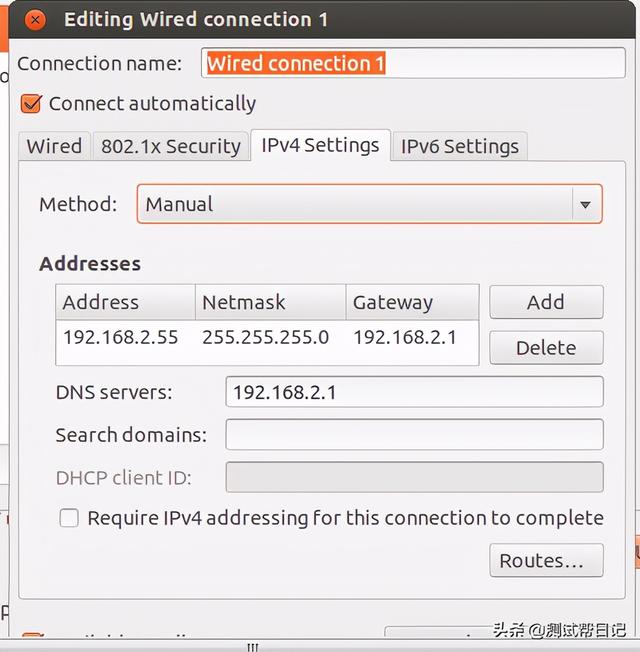Open the Routes… dialog button
The image size is (640, 652).
545,561
